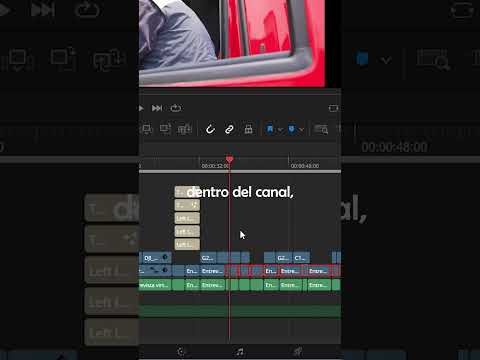480x360 pixels.
Task: Select the 'D3_' video clip
Action: pyautogui.click(x=157, y=258)
